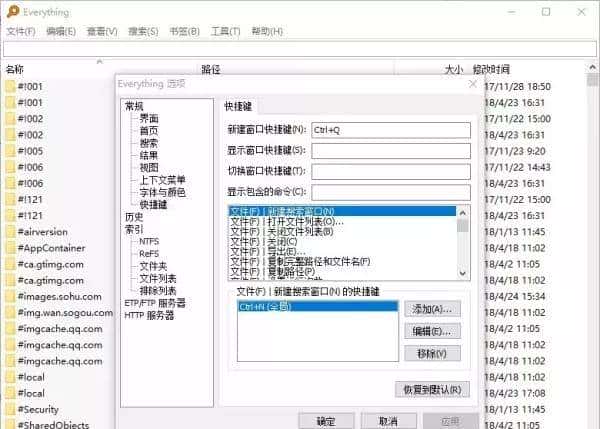Screen dimensions: 600x429
Task: Select the folder icon of #Security
Action: pos(10,409)
